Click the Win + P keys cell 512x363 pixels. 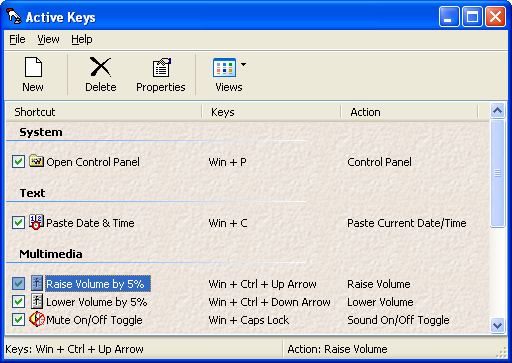[x=227, y=162]
